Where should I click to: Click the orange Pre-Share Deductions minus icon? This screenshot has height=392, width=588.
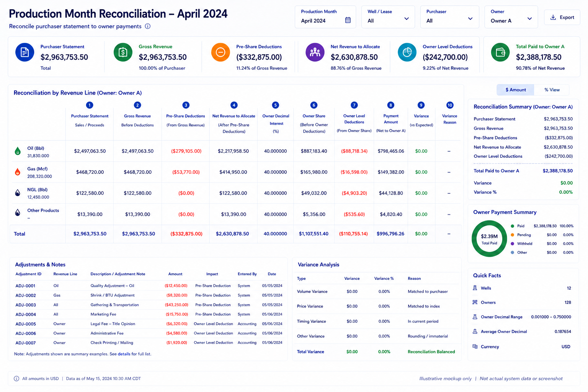point(220,52)
